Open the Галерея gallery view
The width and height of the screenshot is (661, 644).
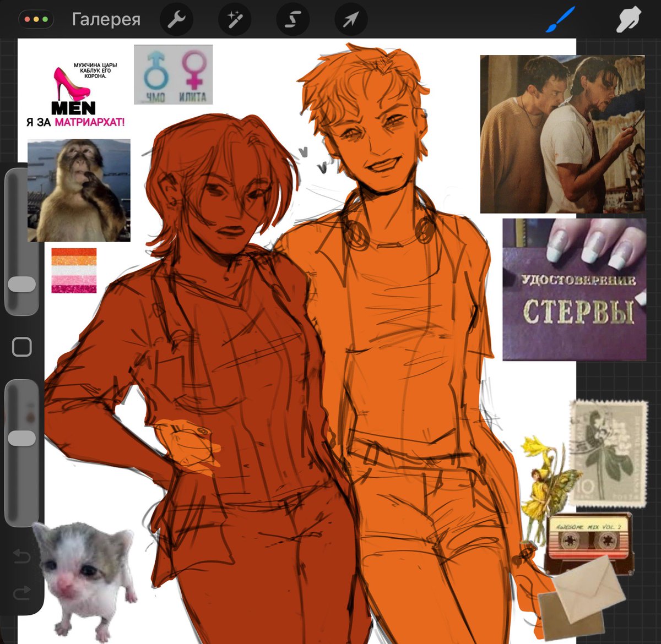tap(106, 19)
